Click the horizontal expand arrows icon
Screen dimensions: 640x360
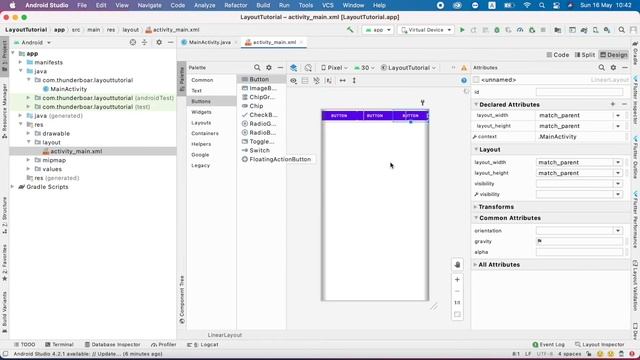point(342,80)
